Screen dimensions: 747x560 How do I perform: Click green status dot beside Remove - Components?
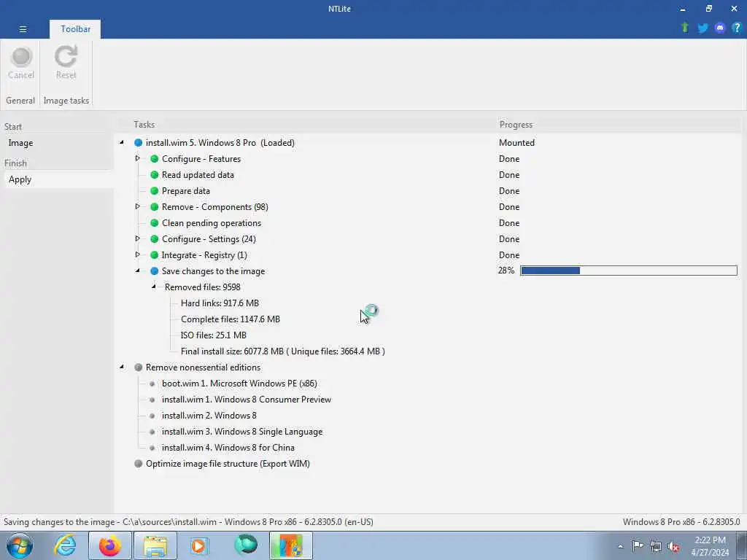(x=155, y=206)
